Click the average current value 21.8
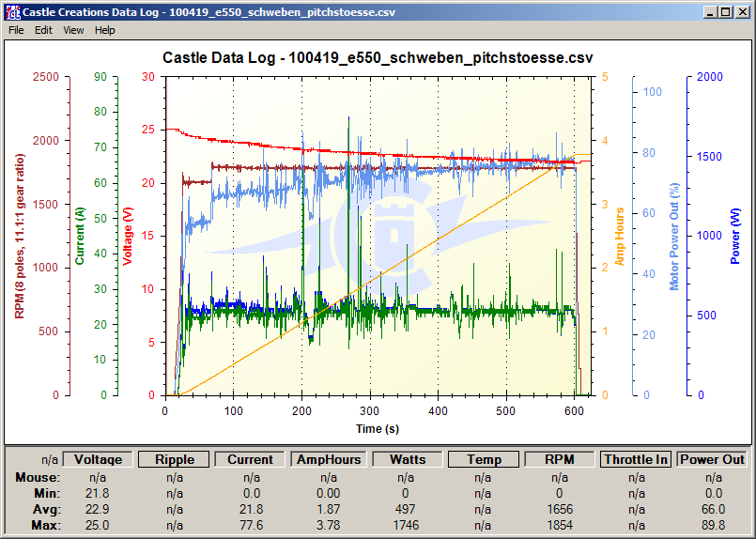756x539 pixels. click(x=251, y=509)
